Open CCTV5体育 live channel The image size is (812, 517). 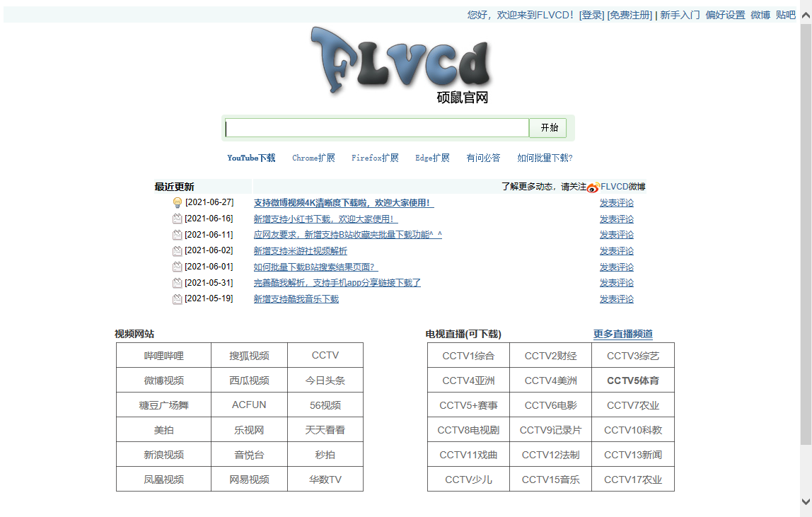pos(633,381)
